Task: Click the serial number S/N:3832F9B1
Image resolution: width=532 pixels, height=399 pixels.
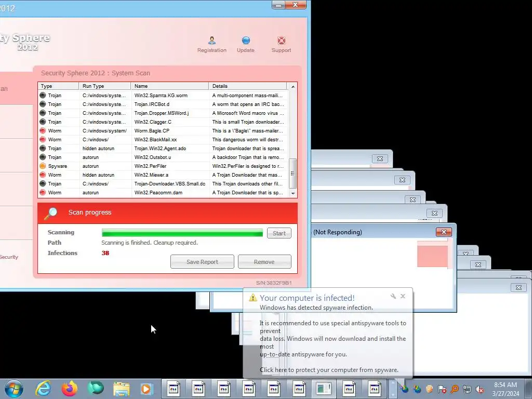Action: point(274,283)
